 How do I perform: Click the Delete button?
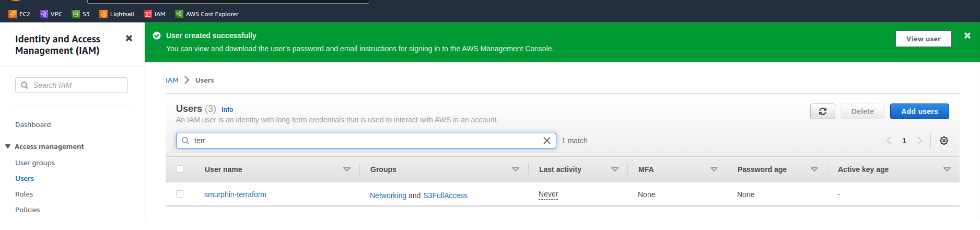coord(862,111)
